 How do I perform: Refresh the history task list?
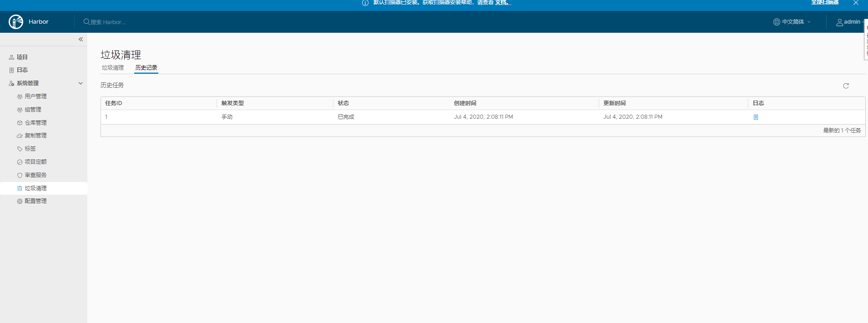[x=846, y=86]
